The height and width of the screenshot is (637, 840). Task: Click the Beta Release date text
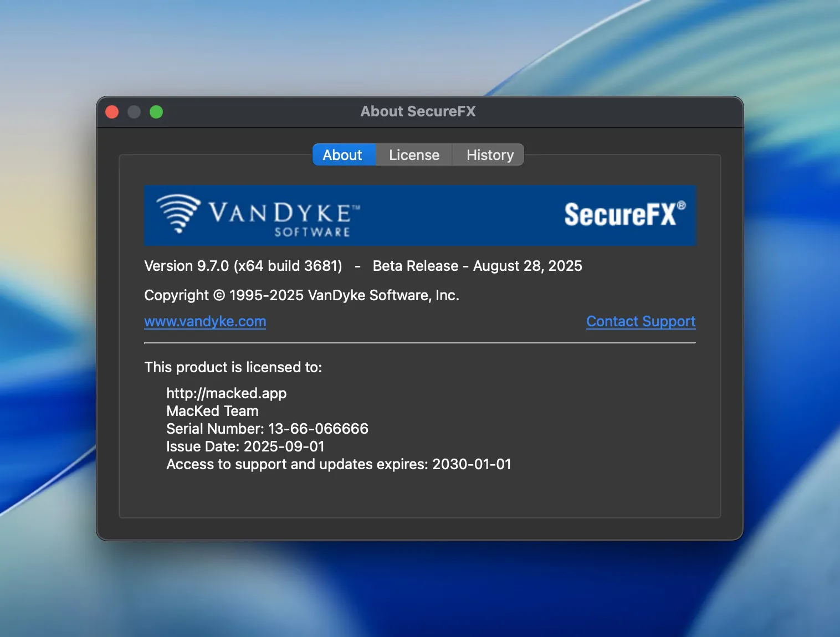tap(478, 266)
